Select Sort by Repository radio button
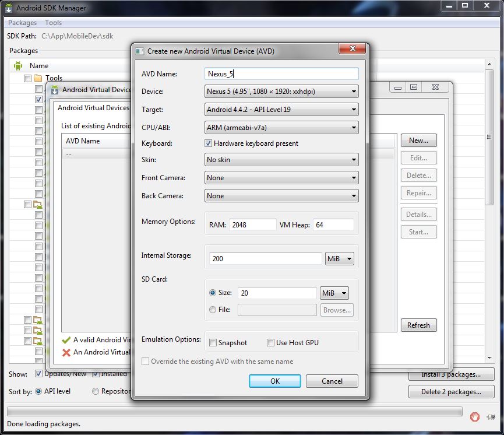Image resolution: width=504 pixels, height=435 pixels. 96,391
